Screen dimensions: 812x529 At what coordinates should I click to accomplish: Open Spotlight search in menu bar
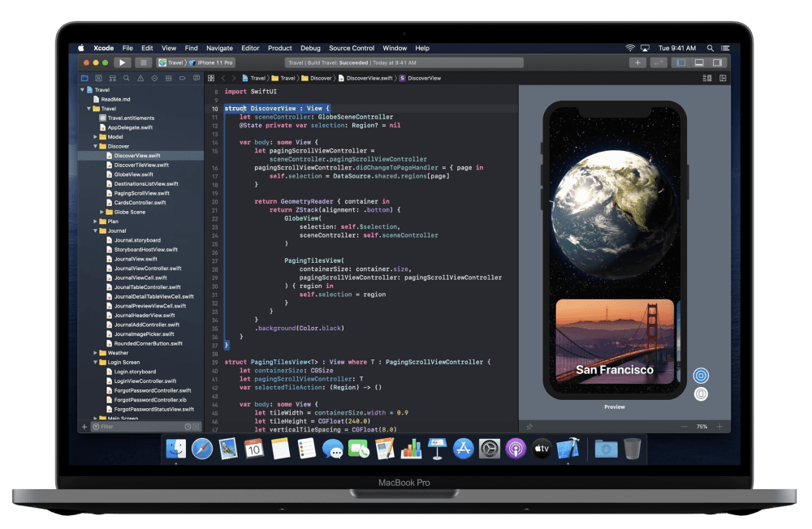[710, 48]
